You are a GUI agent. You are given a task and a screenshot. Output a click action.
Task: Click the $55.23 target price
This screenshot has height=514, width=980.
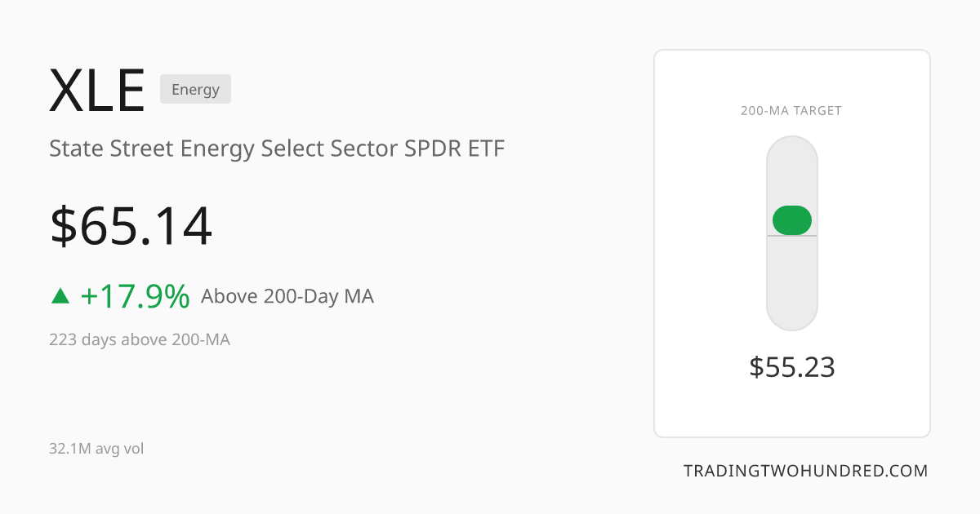(792, 367)
